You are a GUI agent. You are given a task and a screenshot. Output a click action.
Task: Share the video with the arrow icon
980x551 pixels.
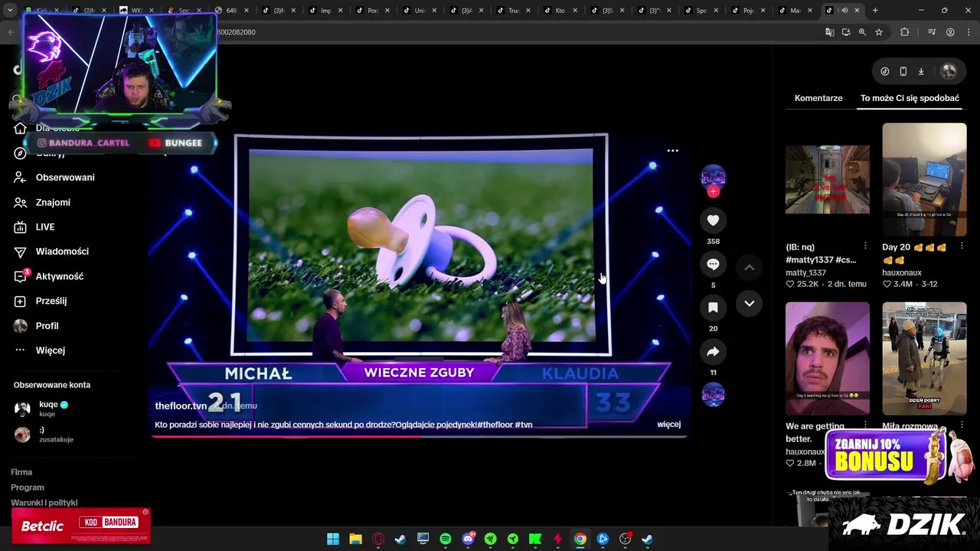[713, 351]
